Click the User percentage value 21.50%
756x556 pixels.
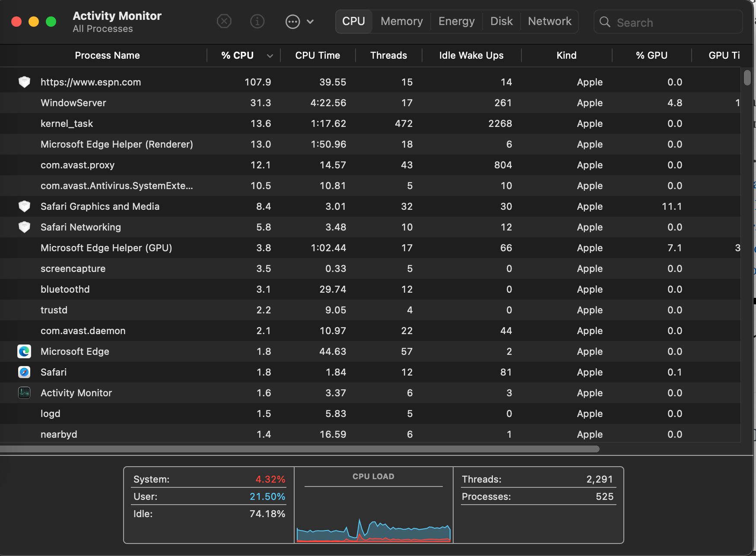pos(267,496)
